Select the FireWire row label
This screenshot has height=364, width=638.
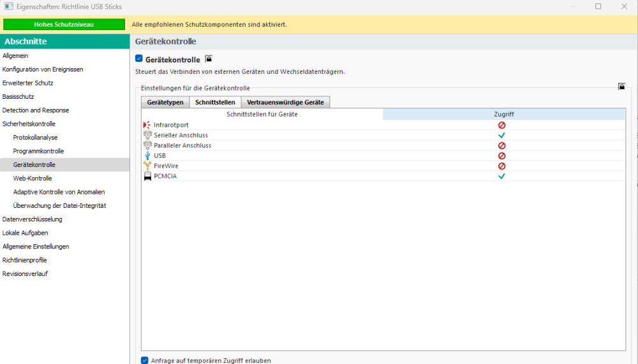coord(166,166)
